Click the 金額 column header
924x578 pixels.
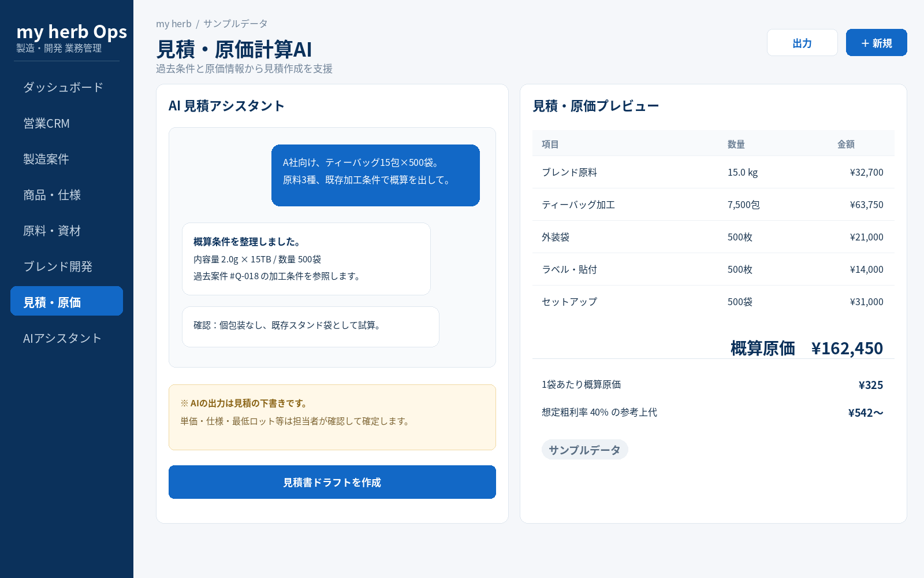coord(846,144)
